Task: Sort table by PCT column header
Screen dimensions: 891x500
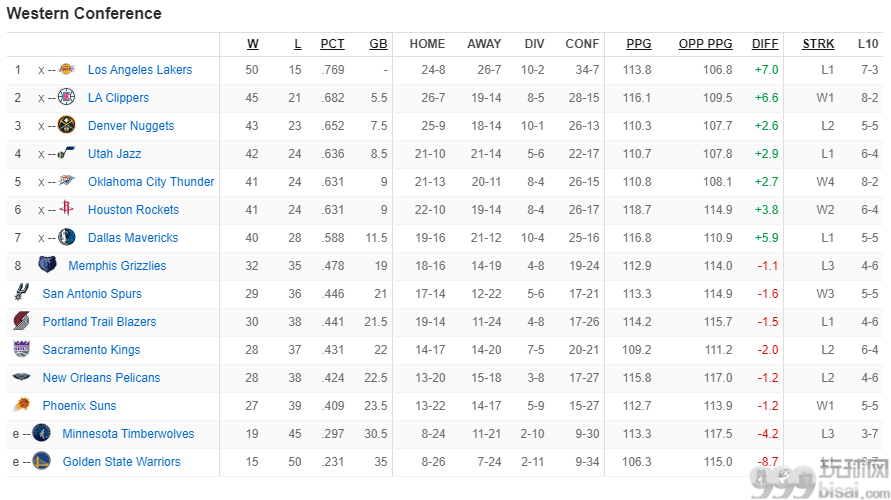Action: (332, 44)
